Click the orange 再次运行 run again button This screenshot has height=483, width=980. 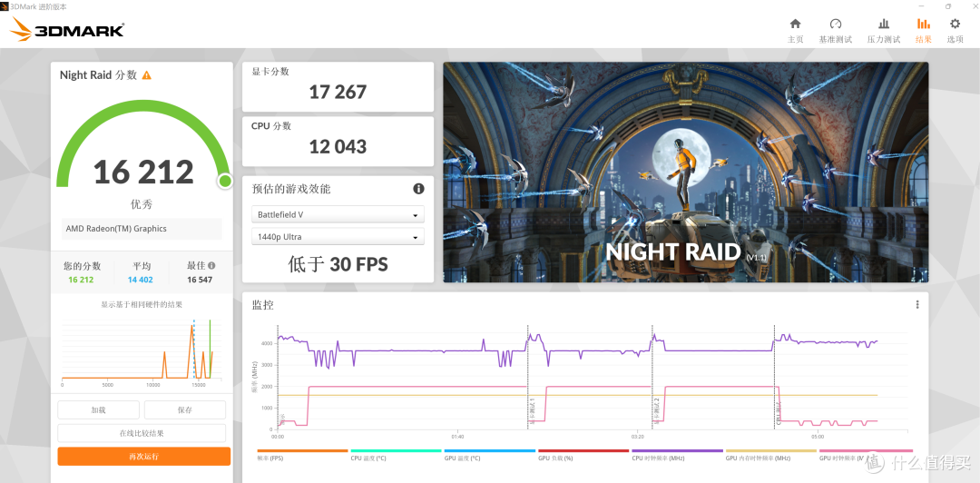pyautogui.click(x=143, y=456)
